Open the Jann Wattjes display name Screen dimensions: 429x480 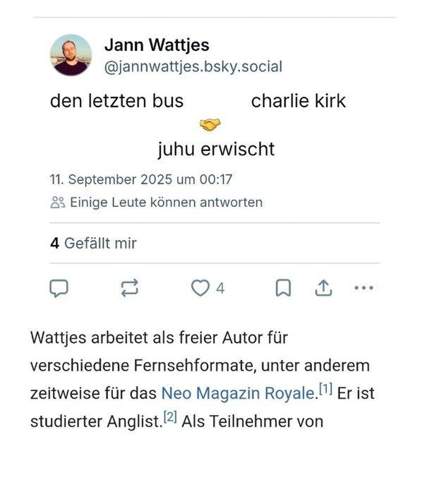(x=157, y=45)
